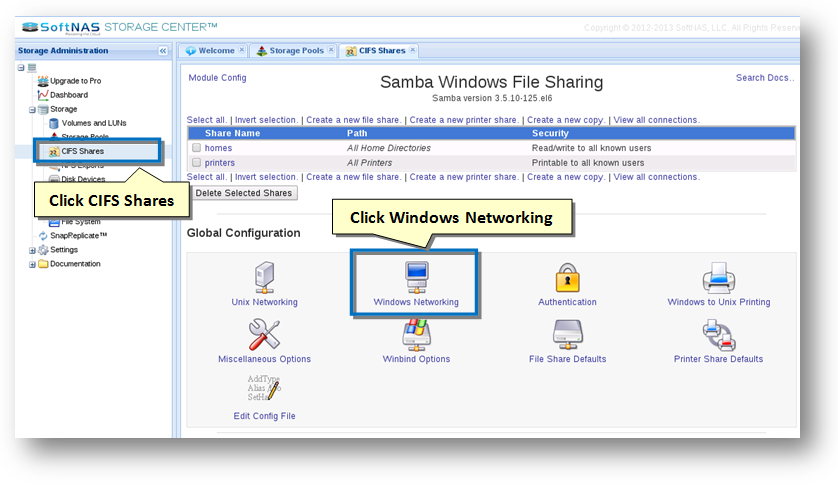Collapse the Storage Administration panel
838x486 pixels.
click(x=163, y=51)
